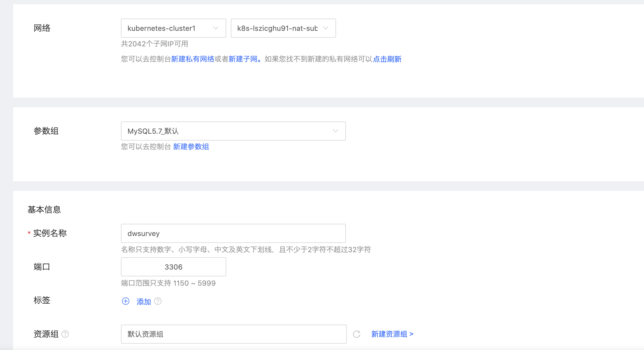Click the 端口 label
644x350 pixels.
(42, 267)
